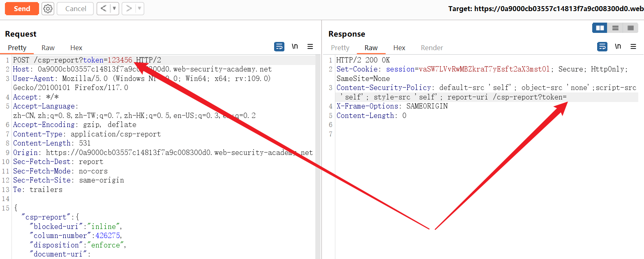644x259 pixels.
Task: Click the orange Send button
Action: [x=22, y=9]
